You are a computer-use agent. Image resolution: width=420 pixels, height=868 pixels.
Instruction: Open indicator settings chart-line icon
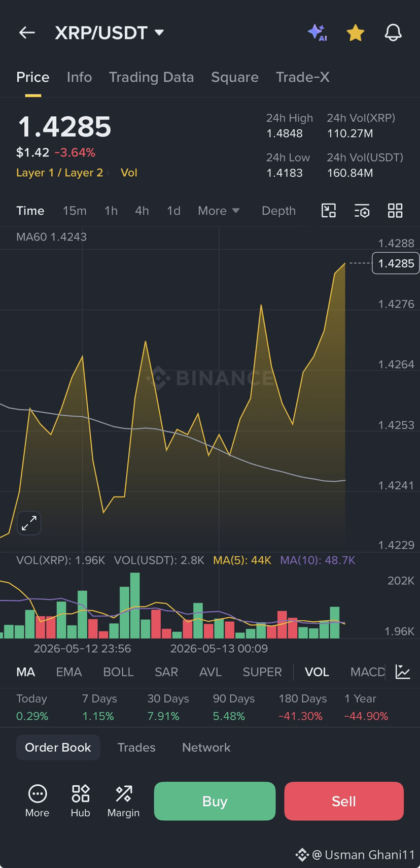[x=403, y=672]
